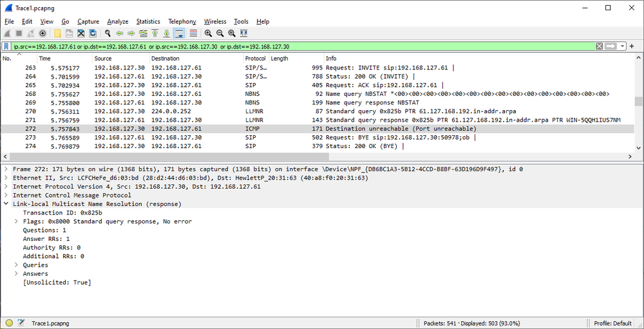Open the Analyze menu

118,21
